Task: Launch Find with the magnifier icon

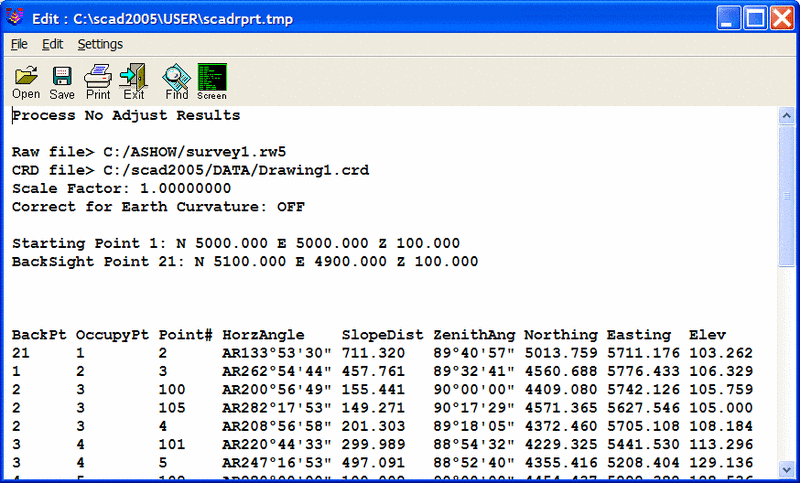Action: pos(176,80)
